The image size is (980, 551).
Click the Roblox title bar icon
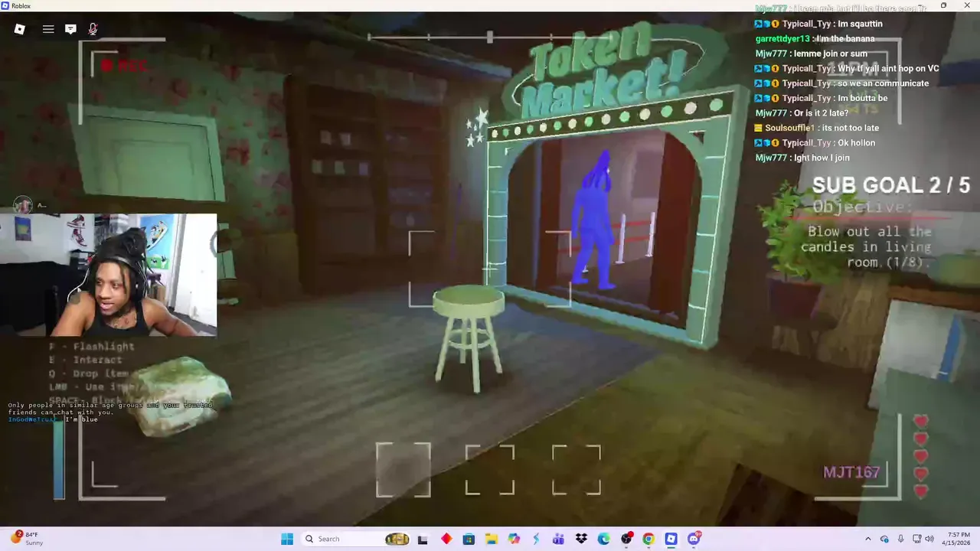pos(5,5)
